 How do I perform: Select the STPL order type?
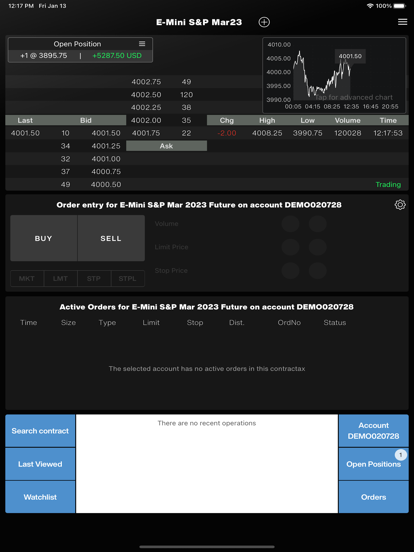point(127,278)
